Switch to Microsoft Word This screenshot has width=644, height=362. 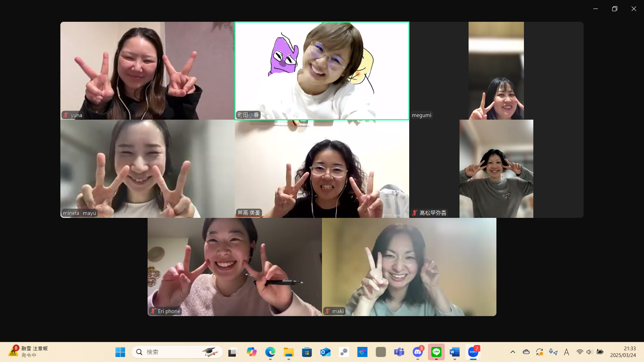click(x=455, y=352)
